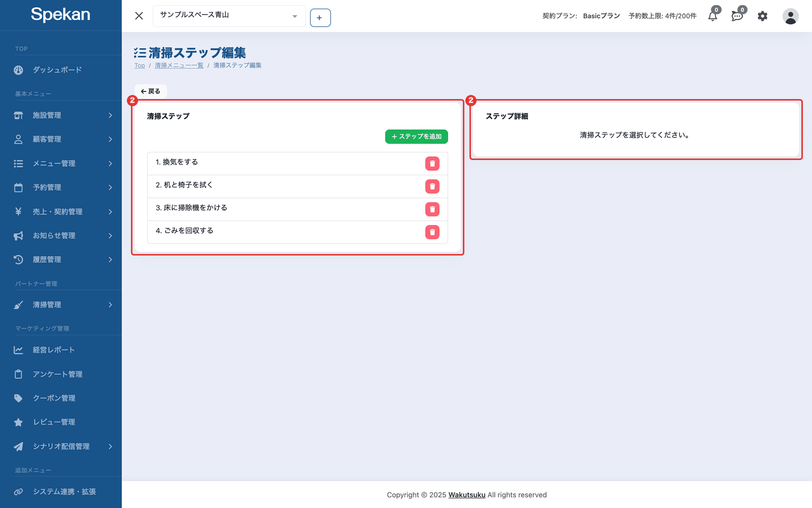The image size is (812, 508).
Task: Delete step ごみを回収する with trash icon
Action: click(x=432, y=232)
